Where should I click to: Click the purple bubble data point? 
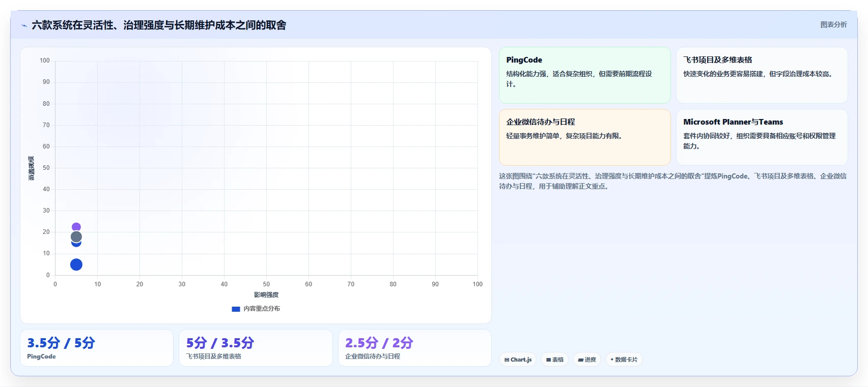pyautogui.click(x=76, y=227)
